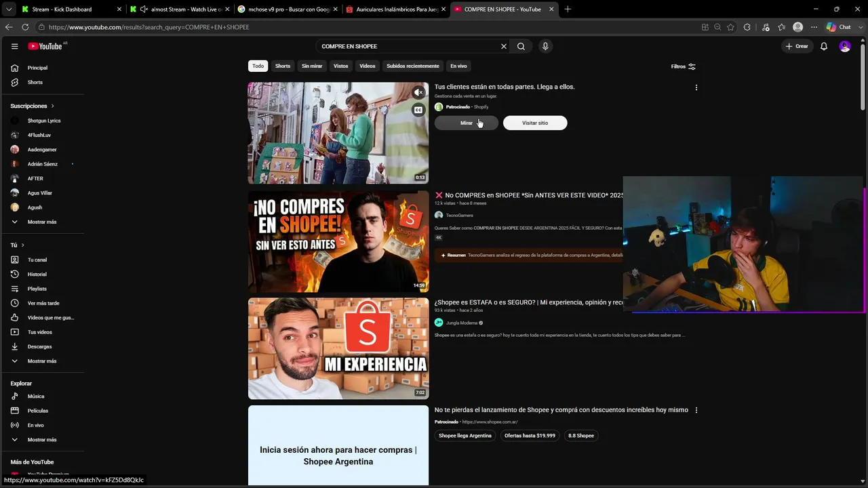Image resolution: width=868 pixels, height=488 pixels.
Task: Focus the YouTube search input field
Action: click(408, 46)
